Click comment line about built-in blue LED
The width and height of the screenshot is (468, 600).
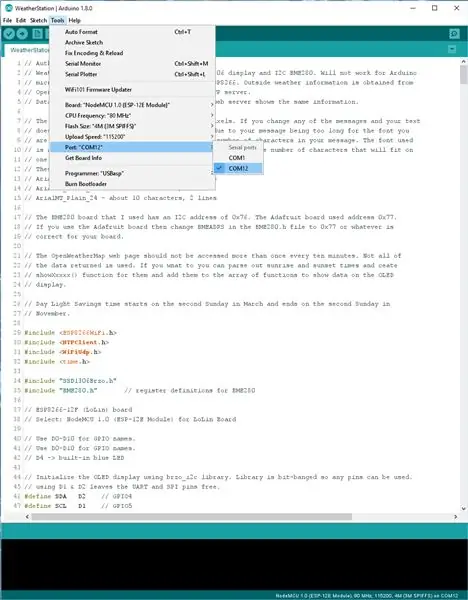coord(74,458)
